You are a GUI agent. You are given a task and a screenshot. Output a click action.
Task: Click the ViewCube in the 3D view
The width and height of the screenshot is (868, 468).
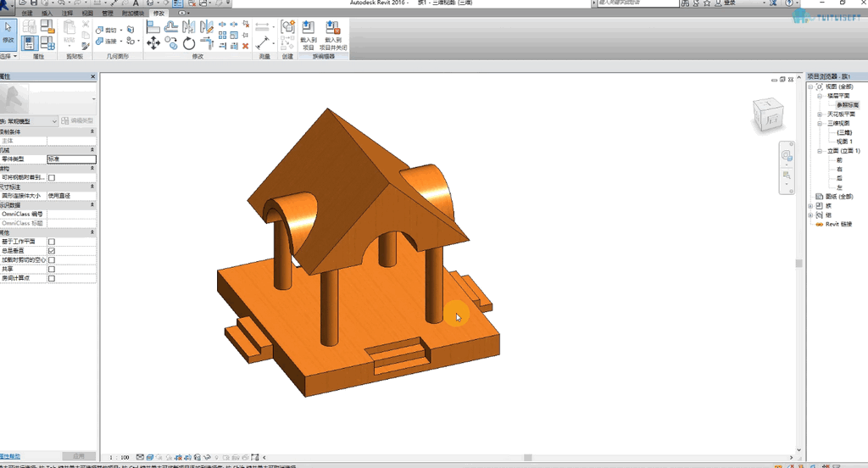[768, 114]
